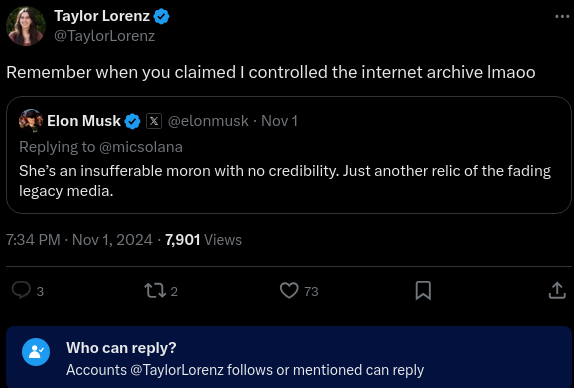Open Elon Musk's avatar in quoted tweet
This screenshot has height=388, width=574.
[31, 121]
